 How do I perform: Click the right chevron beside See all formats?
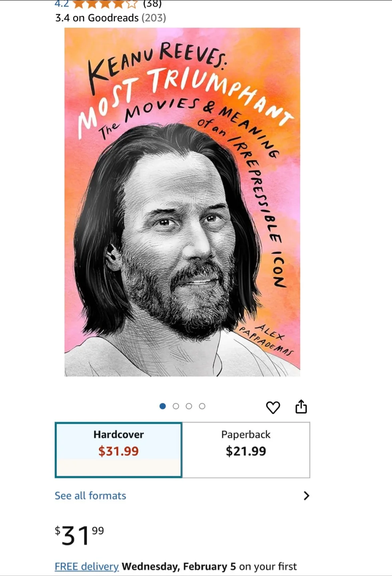(306, 496)
